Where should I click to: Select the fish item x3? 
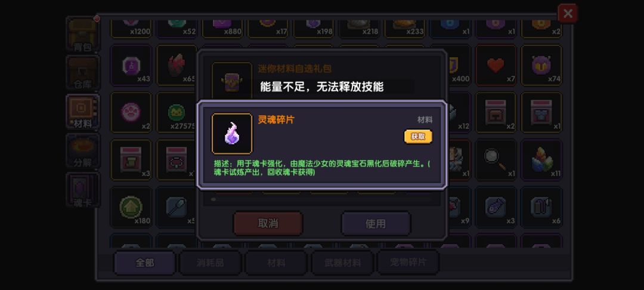tap(496, 207)
